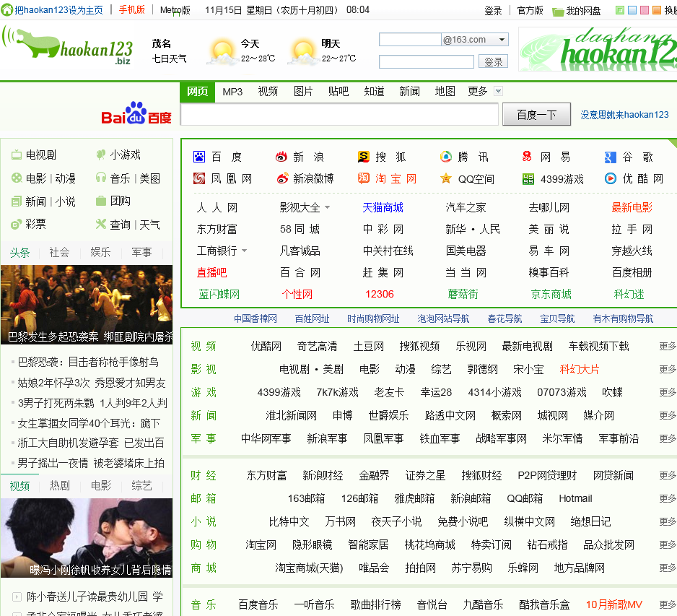Click the Google blue g icon

pyautogui.click(x=610, y=157)
